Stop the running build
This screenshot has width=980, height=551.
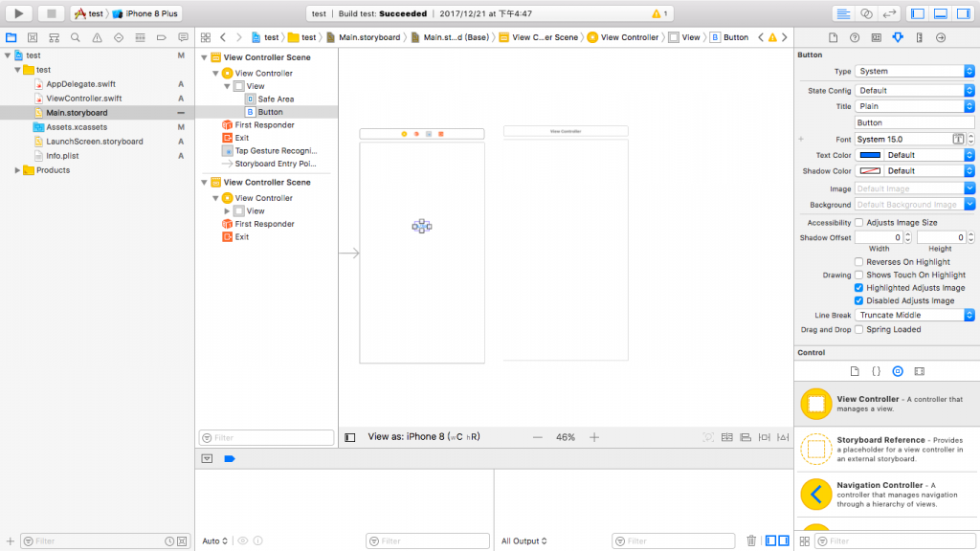tap(52, 13)
